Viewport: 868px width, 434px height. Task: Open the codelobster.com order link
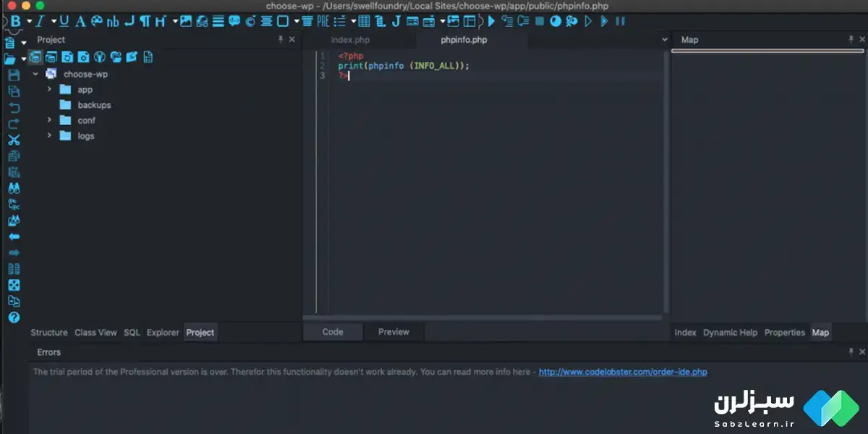(x=623, y=372)
